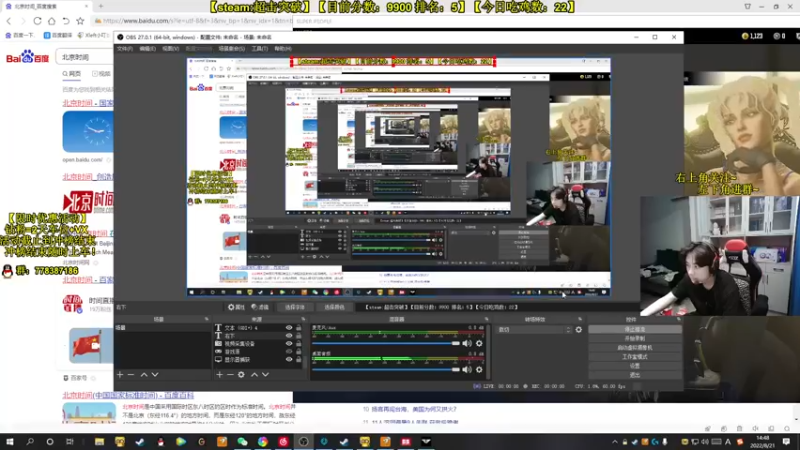
Task: Toggle lock on 文本 (GDI+) 4 source
Action: coord(298,328)
